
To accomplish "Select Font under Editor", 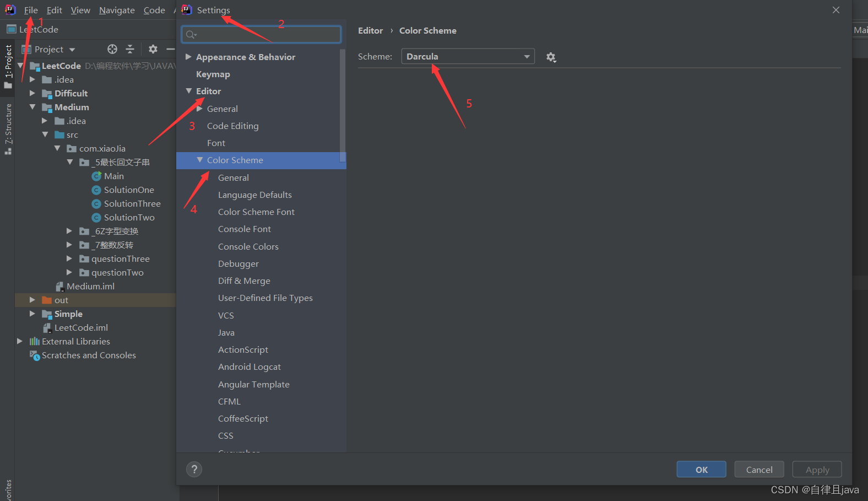I will (x=216, y=143).
